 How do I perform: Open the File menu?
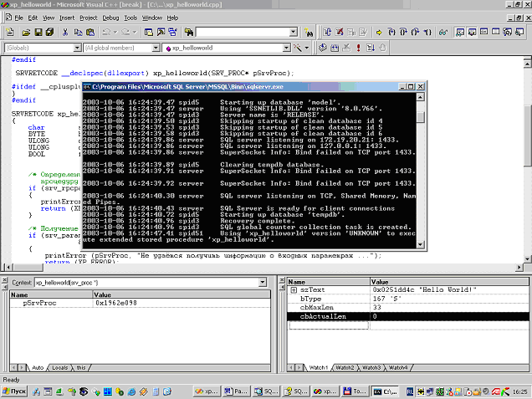click(19, 18)
